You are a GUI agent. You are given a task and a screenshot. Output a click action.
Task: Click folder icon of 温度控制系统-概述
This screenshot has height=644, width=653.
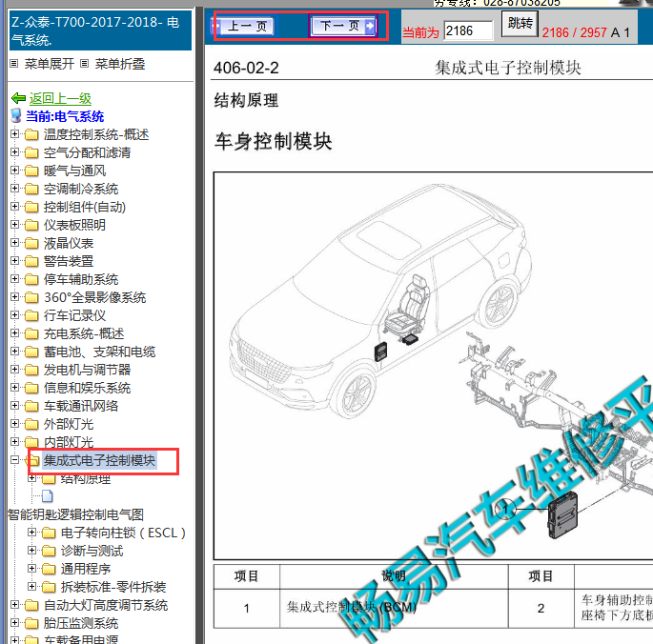point(31,134)
